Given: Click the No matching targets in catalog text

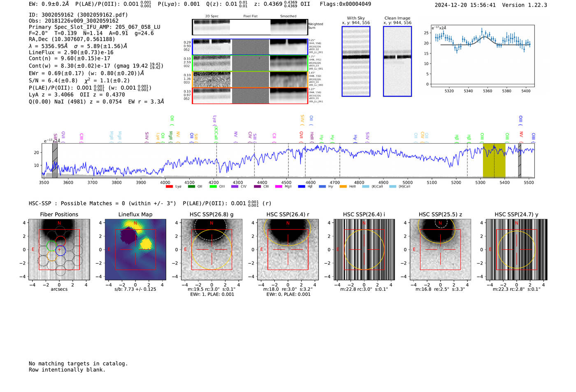Looking at the screenshot, I should tap(78, 364).
